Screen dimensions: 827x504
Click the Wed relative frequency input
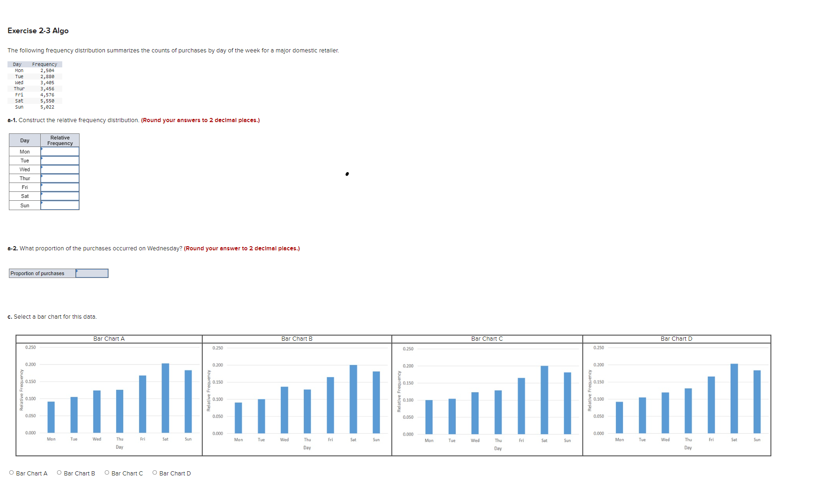coord(60,169)
